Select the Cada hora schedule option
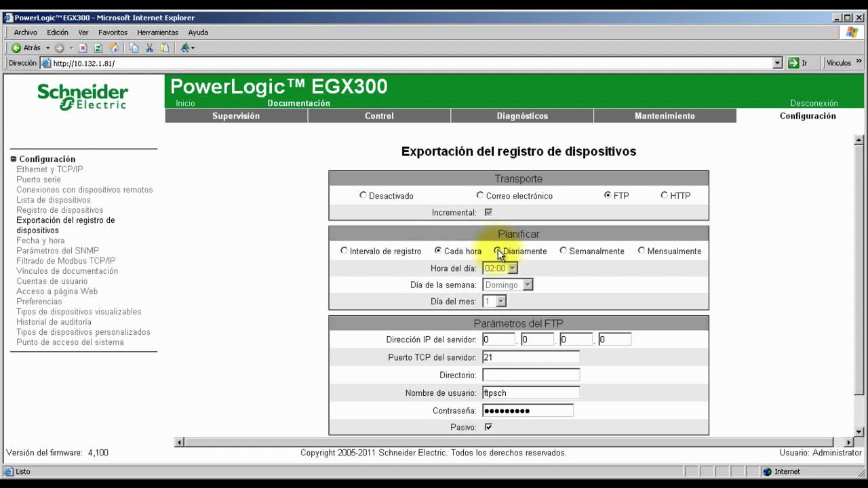This screenshot has height=488, width=868. [438, 251]
